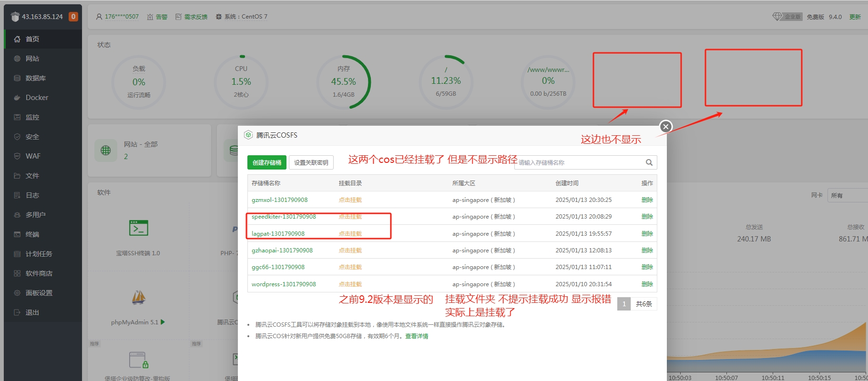Click the 内存 45.5% gauge
Image resolution: width=868 pixels, height=381 pixels.
[x=344, y=82]
